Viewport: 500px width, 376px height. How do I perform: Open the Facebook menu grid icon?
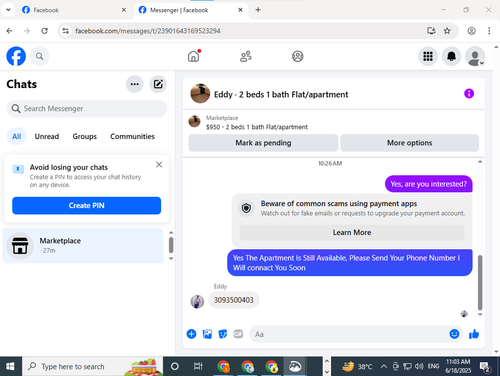(428, 56)
